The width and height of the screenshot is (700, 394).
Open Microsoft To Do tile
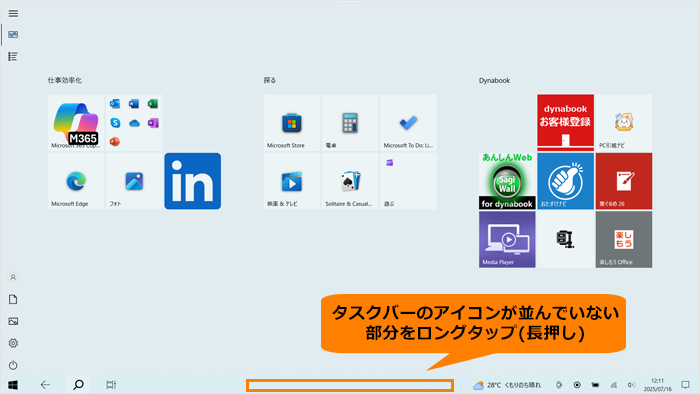[408, 123]
